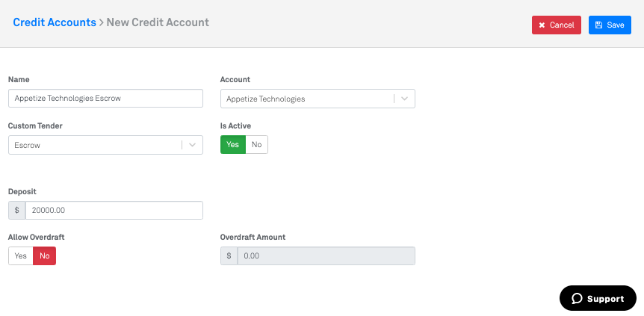Focus the Name text field
This screenshot has height=316, width=644.
pos(105,99)
